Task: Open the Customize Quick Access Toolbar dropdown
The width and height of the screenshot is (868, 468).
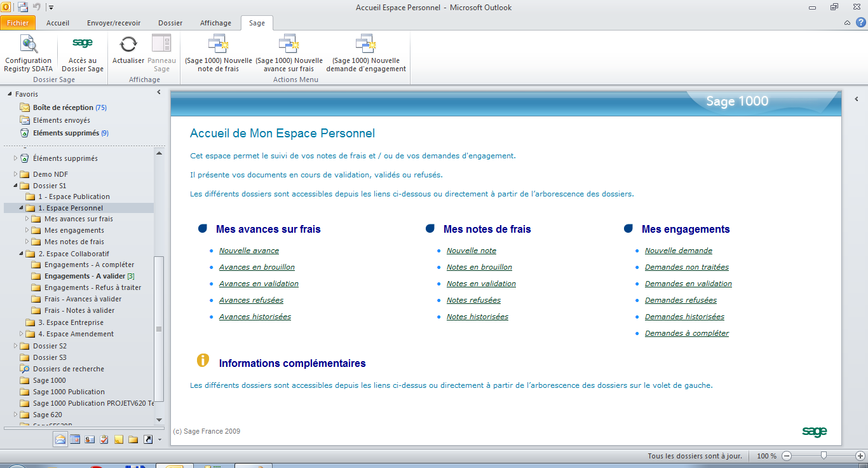Action: 51,8
